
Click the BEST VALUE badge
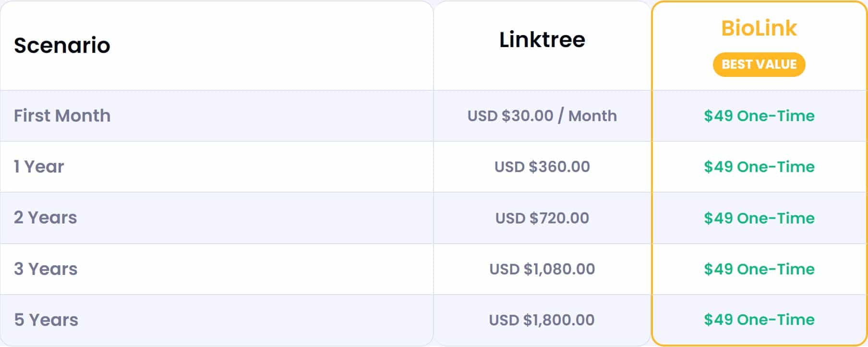759,64
